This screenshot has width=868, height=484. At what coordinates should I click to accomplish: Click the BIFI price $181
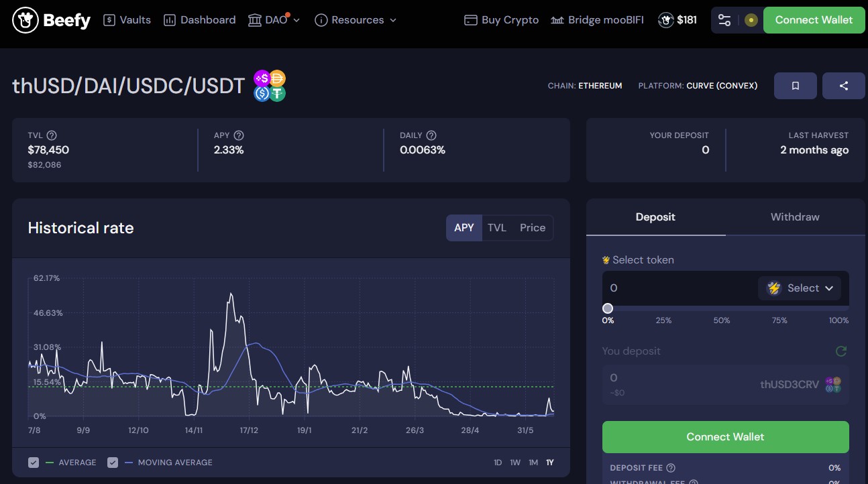[687, 20]
